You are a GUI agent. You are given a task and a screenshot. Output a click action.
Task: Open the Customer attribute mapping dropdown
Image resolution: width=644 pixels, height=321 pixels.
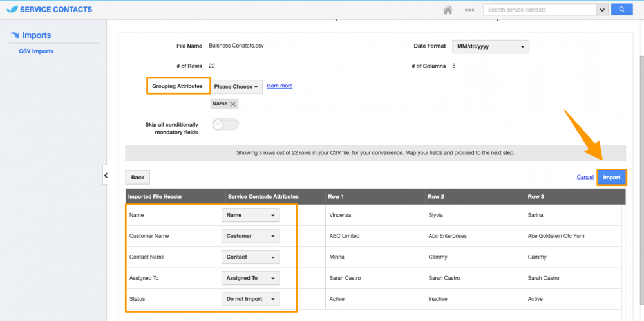click(x=251, y=236)
